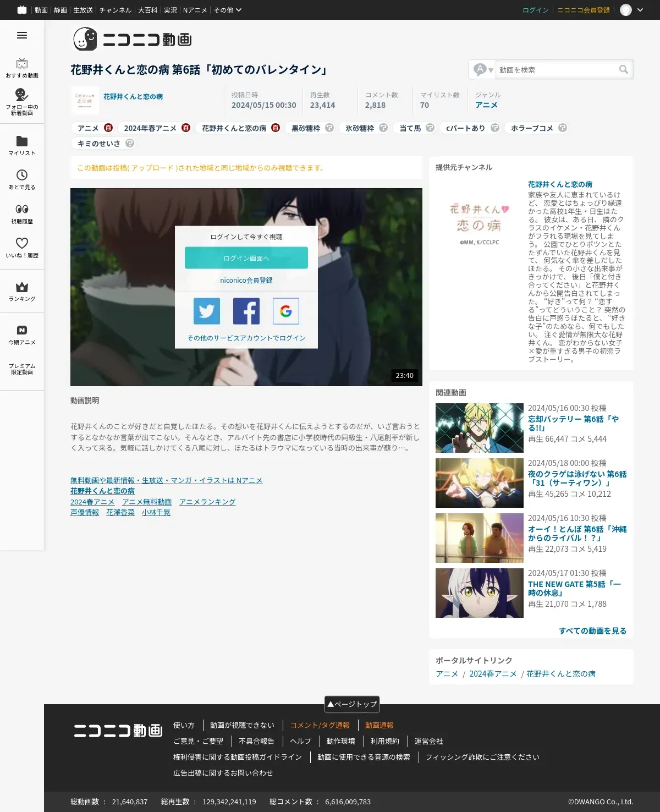Open 静画 in top navigation
This screenshot has width=660, height=812.
[61, 10]
